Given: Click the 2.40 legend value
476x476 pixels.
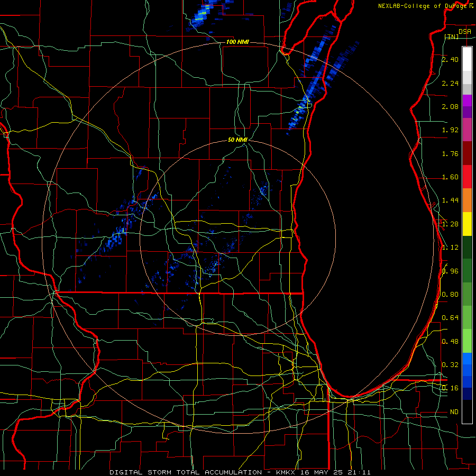Looking at the screenshot, I should tap(450, 59).
